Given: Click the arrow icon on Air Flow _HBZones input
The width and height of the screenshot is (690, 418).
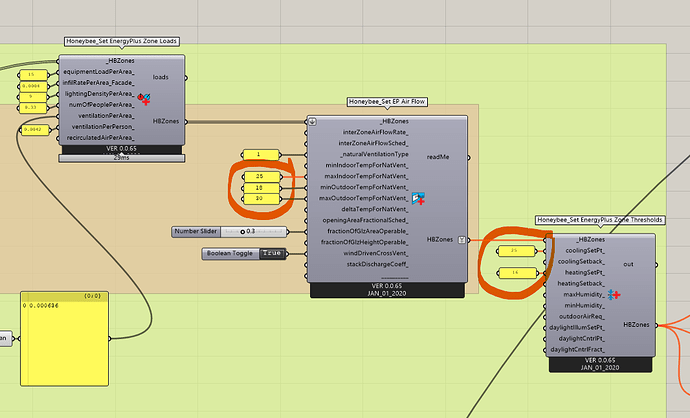Looking at the screenshot, I should click(x=312, y=121).
